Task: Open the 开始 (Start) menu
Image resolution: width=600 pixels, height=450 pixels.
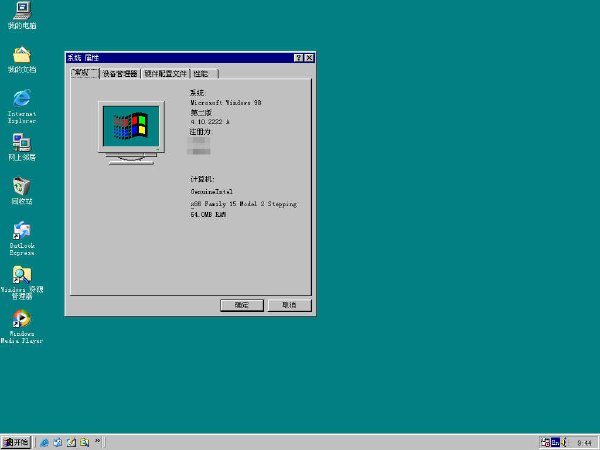Action: click(x=16, y=443)
